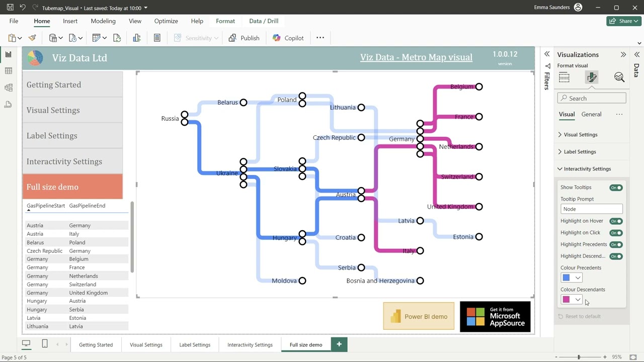
Task: Click the calculator measure icon
Action: [157, 38]
